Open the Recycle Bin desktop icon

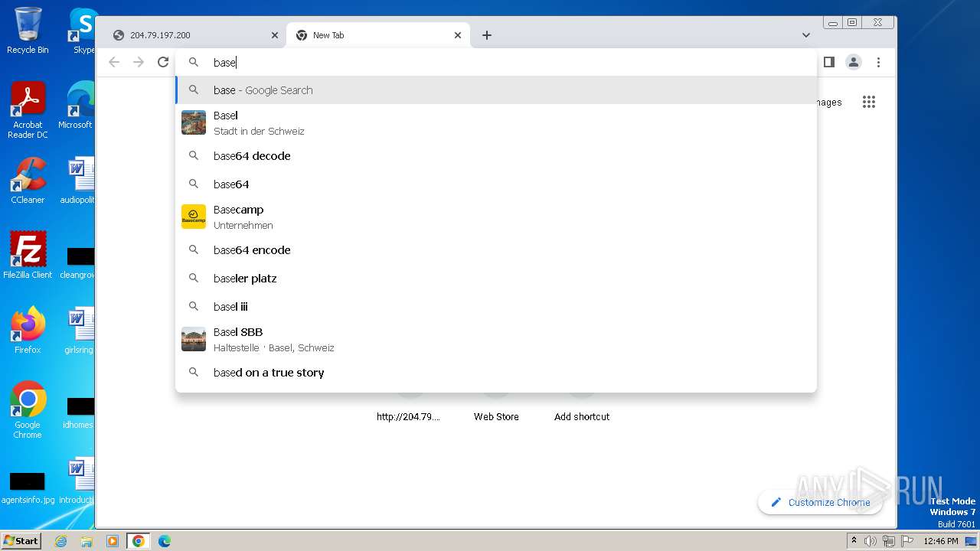point(28,31)
